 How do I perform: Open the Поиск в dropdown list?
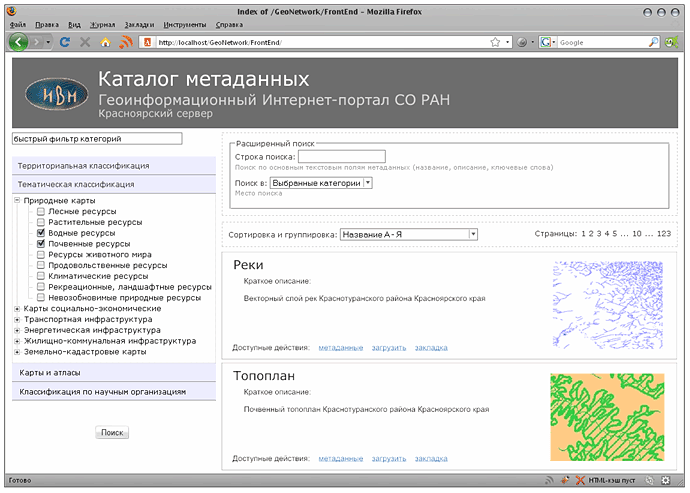pyautogui.click(x=321, y=183)
